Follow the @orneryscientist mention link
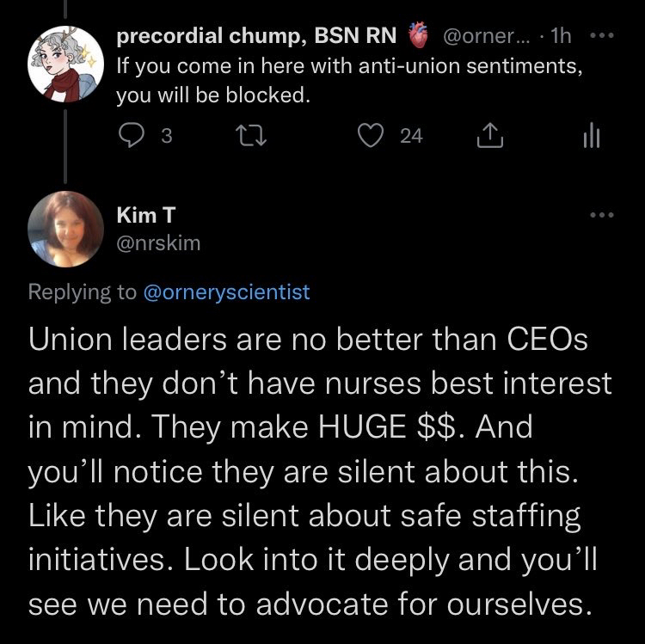This screenshot has width=645, height=644. (x=225, y=291)
